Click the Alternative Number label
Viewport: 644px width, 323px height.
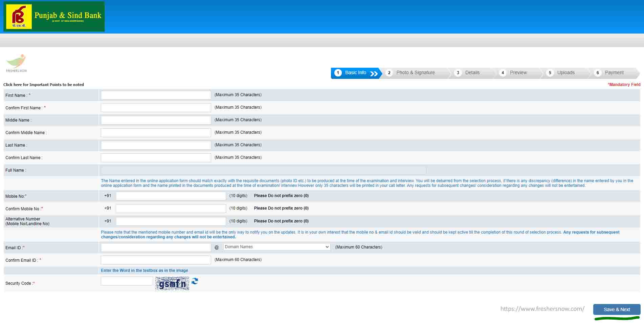(x=28, y=221)
